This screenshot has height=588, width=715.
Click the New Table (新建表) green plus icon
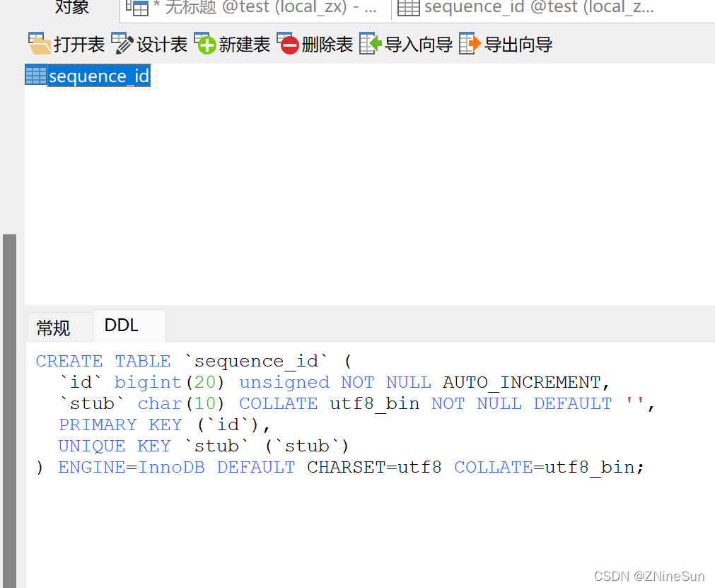pyautogui.click(x=205, y=44)
